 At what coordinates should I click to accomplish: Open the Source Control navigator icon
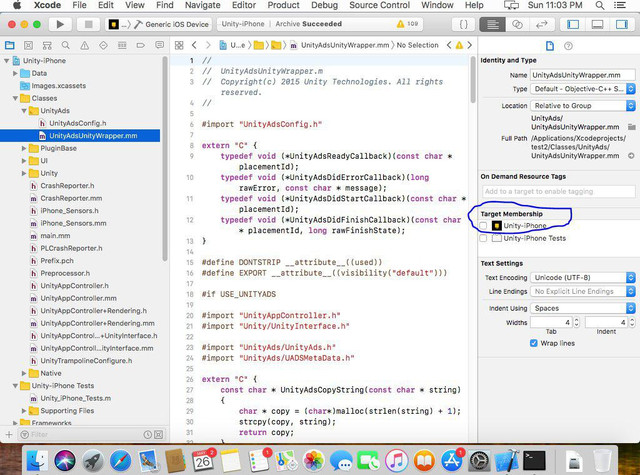[x=28, y=45]
